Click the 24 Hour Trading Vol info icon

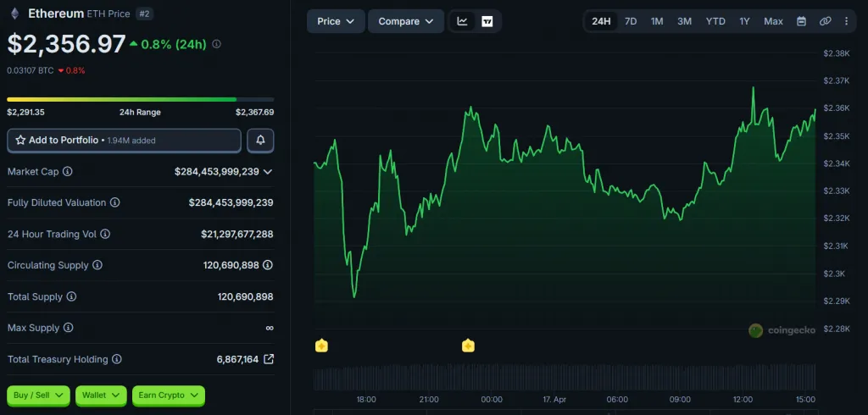click(x=105, y=234)
